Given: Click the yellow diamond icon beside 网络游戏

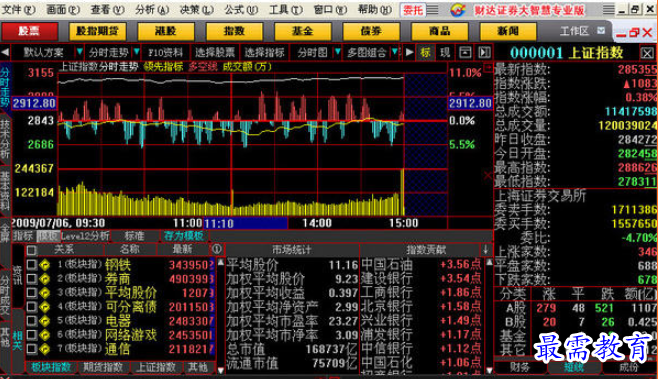Looking at the screenshot, I should point(44,335).
